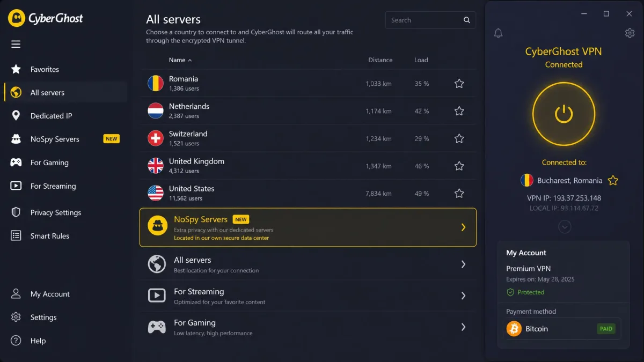Click the Privacy Settings shield icon
644x362 pixels.
pos(16,212)
